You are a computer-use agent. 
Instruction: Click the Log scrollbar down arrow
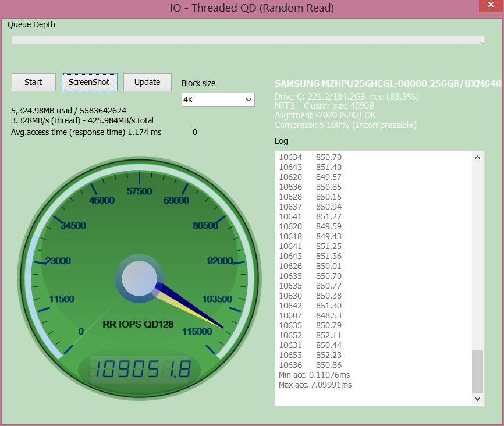point(478,399)
